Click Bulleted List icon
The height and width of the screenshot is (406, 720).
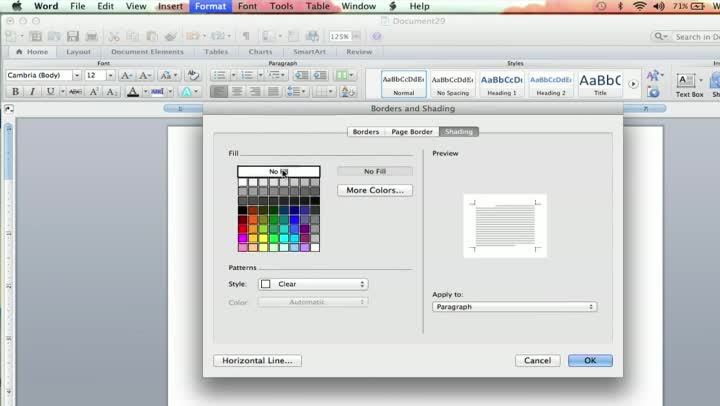(219, 75)
